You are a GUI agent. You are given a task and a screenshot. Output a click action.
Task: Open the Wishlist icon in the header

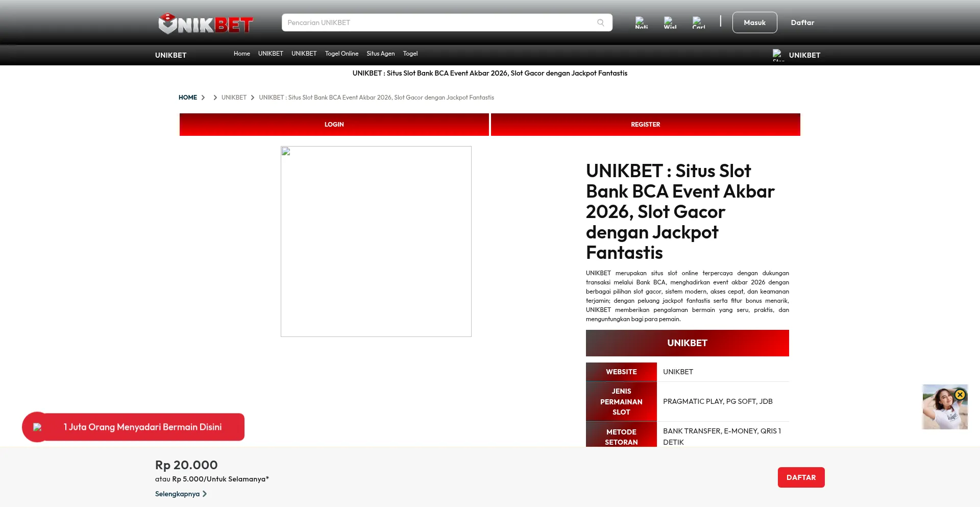coord(670,22)
